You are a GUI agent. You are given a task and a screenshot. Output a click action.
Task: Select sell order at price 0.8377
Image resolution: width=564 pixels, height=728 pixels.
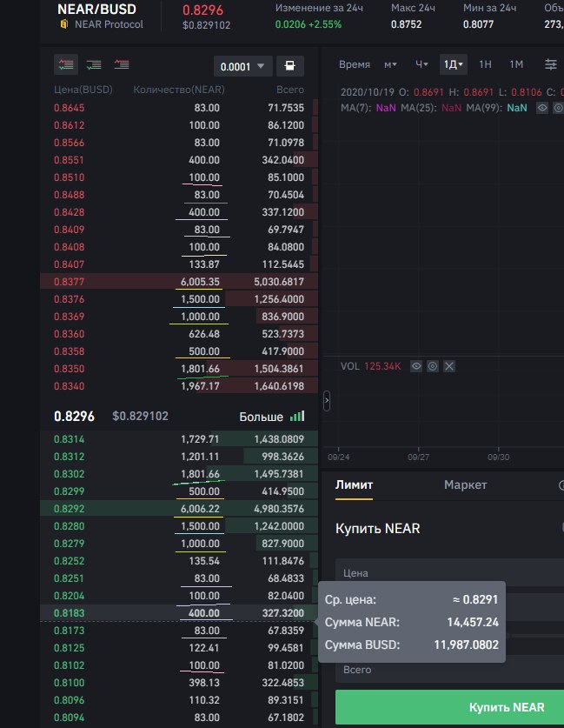[179, 282]
